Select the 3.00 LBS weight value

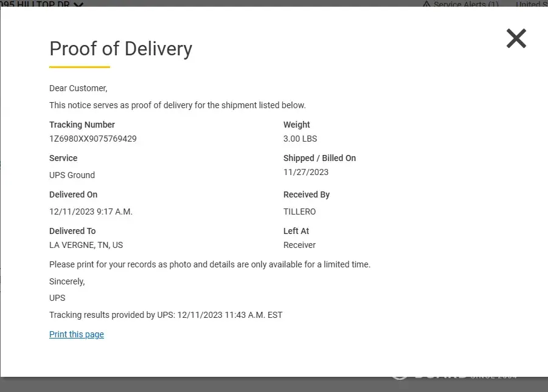pos(300,139)
